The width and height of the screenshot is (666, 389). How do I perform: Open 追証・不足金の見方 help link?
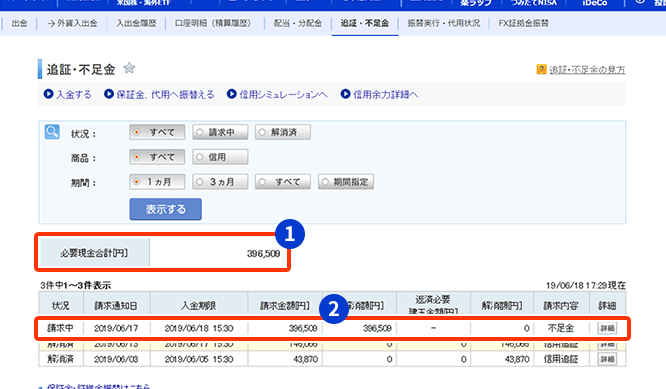(x=587, y=70)
